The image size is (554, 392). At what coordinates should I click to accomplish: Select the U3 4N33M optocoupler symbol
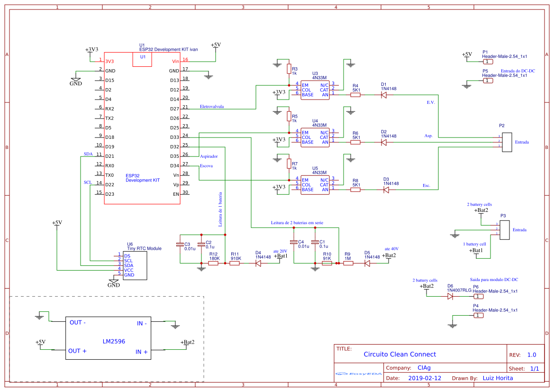point(315,90)
